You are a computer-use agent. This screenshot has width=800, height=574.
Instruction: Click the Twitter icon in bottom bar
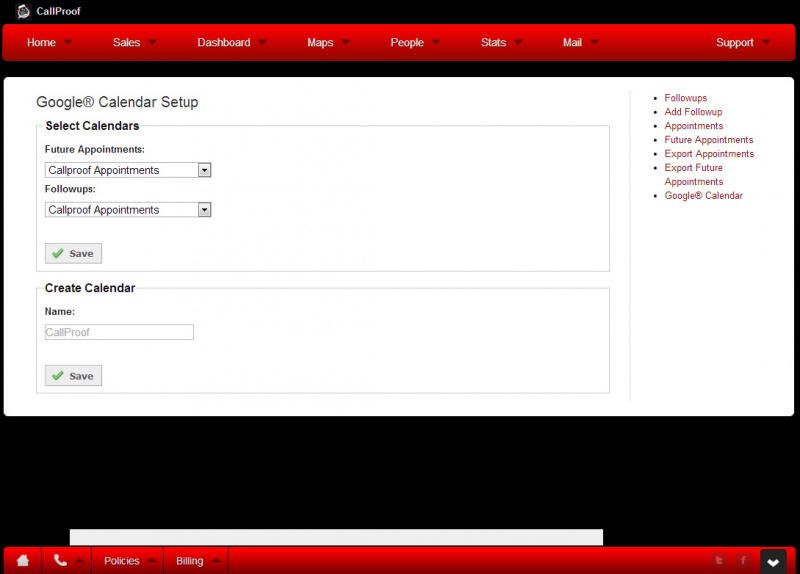point(719,561)
